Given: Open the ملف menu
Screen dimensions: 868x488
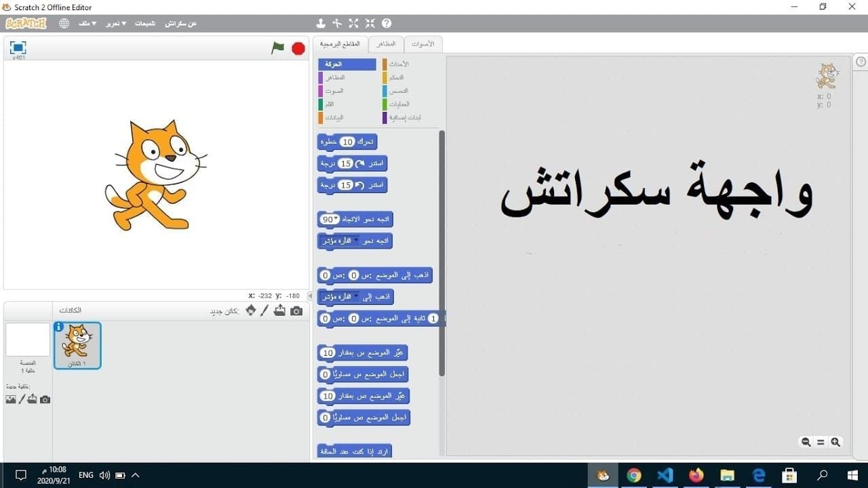Looking at the screenshot, I should click(87, 22).
